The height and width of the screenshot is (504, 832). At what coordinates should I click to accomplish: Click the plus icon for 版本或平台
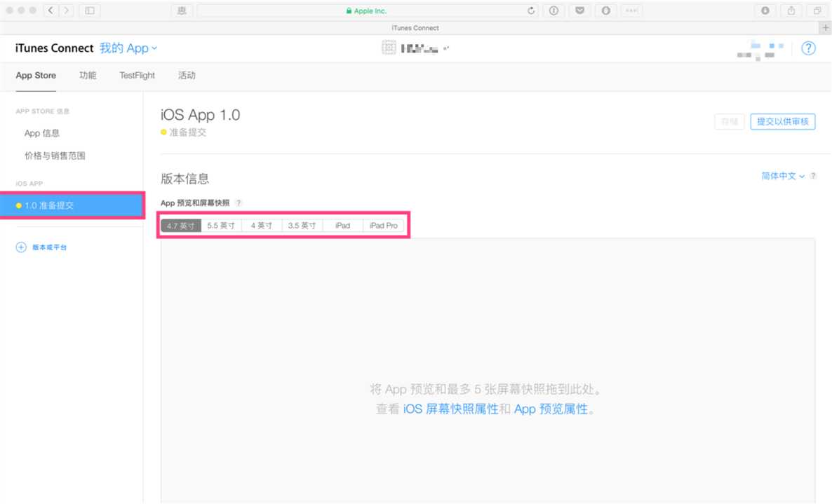(20, 247)
